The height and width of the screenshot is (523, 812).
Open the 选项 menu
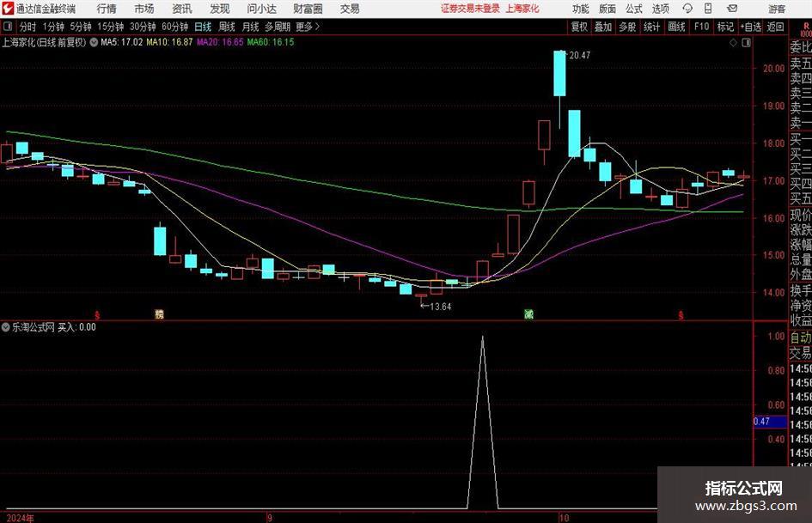coord(660,9)
